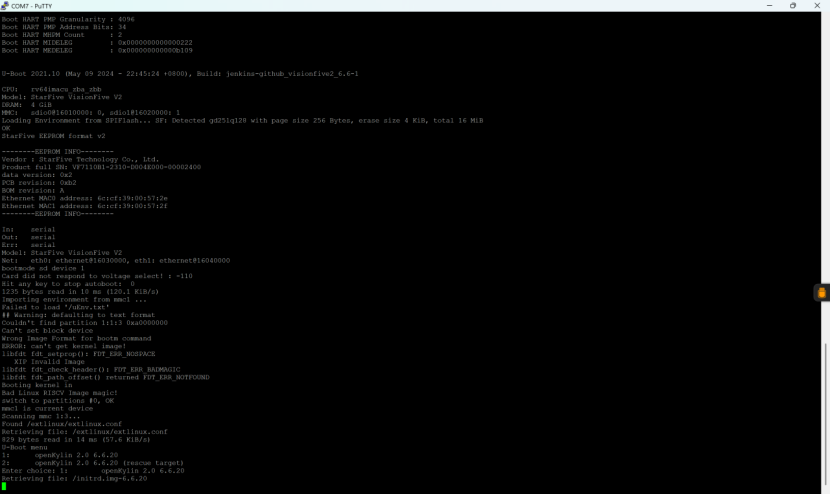The height and width of the screenshot is (494, 830).
Task: Click the 'BOM revision: A' line
Action: 33,191
